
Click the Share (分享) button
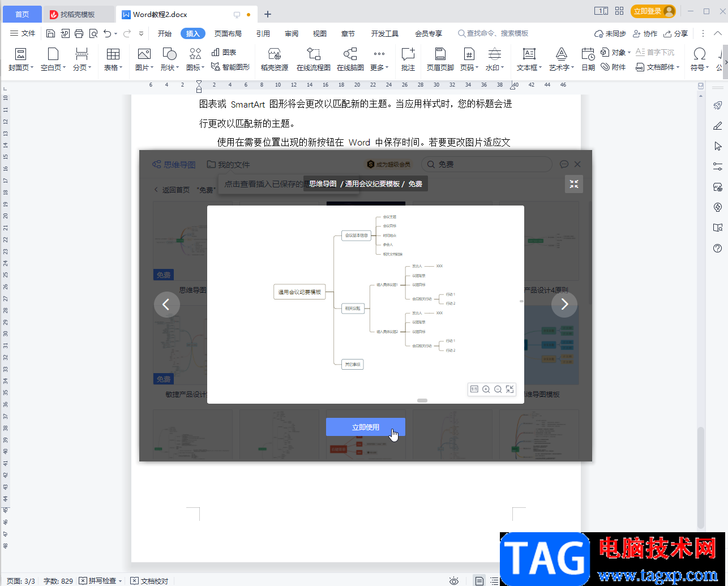point(676,33)
